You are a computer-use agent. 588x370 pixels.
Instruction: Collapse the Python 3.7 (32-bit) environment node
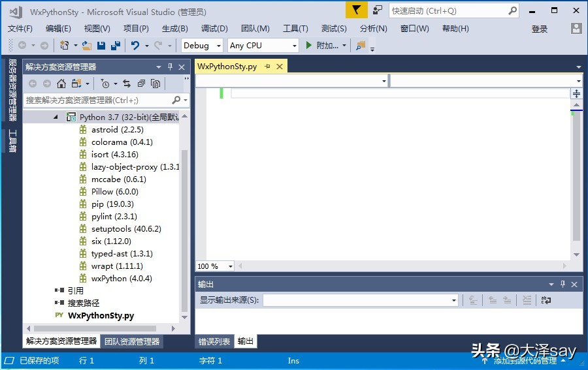[x=56, y=117]
